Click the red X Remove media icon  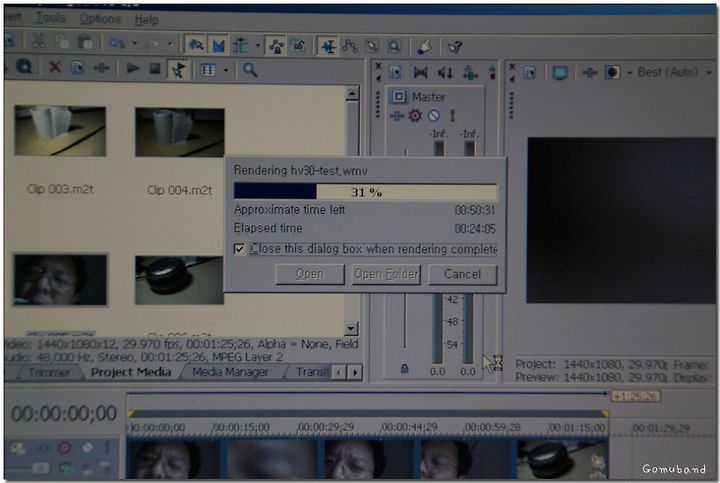click(x=55, y=68)
